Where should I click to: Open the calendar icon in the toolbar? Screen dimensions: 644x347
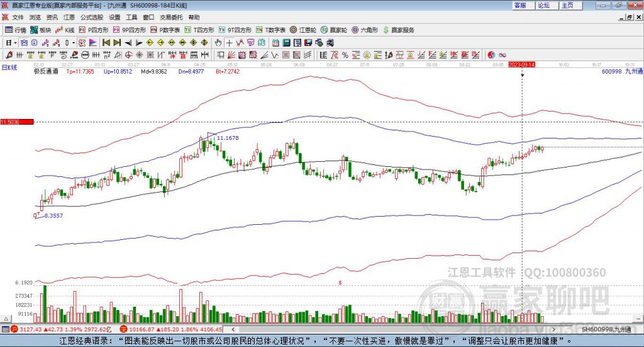point(275,42)
